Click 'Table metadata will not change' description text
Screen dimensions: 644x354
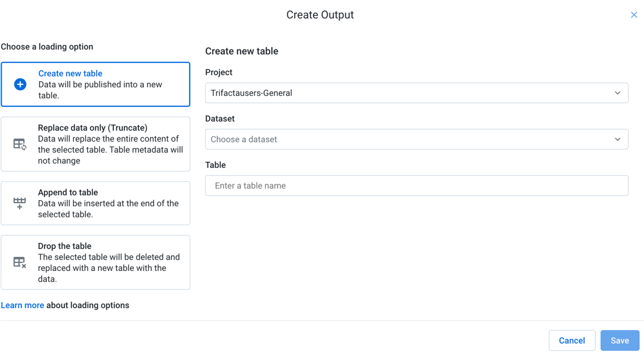110,155
